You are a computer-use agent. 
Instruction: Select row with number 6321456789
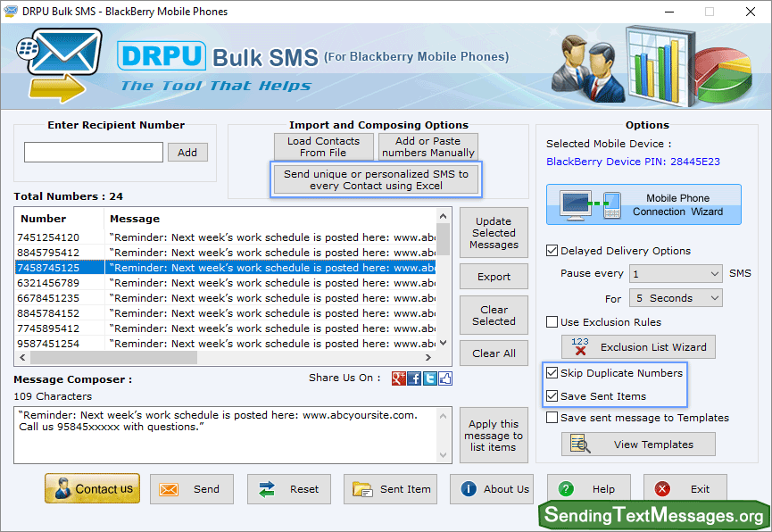[226, 283]
